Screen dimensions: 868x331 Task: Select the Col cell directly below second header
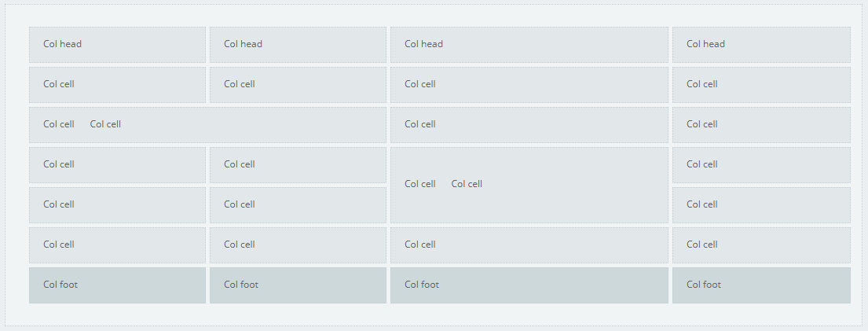click(x=298, y=85)
